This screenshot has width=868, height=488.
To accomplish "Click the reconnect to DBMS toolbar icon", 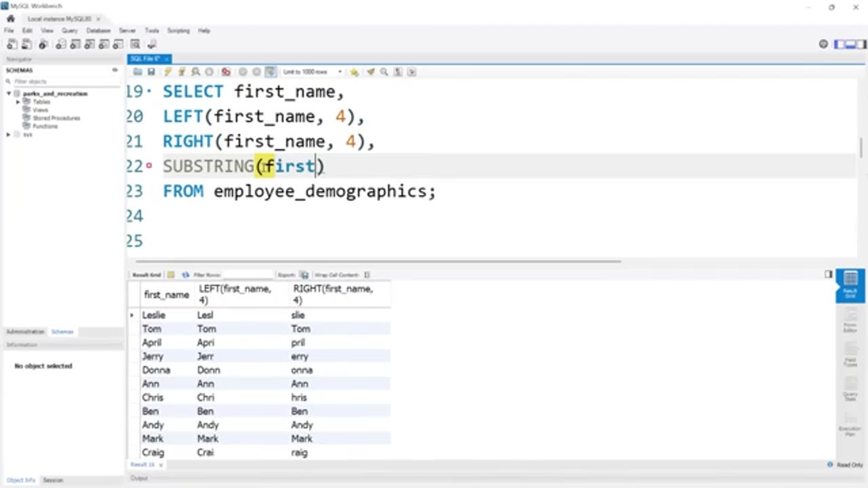I will pyautogui.click(x=152, y=45).
